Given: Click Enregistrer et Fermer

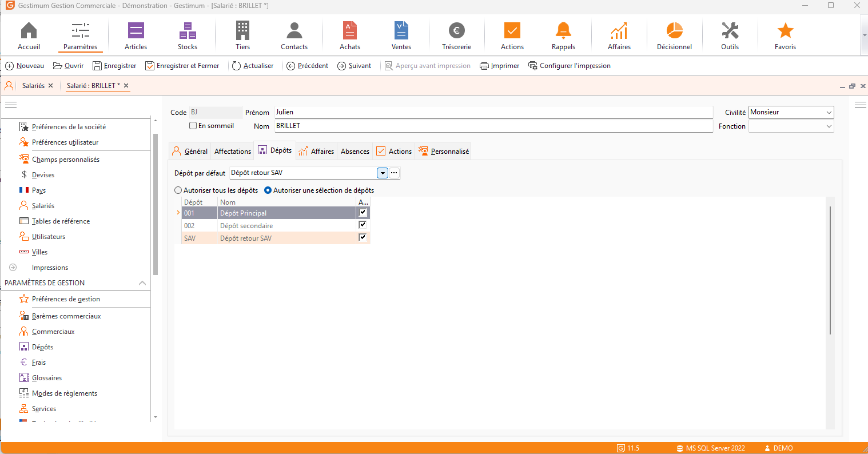Looking at the screenshot, I should (182, 66).
